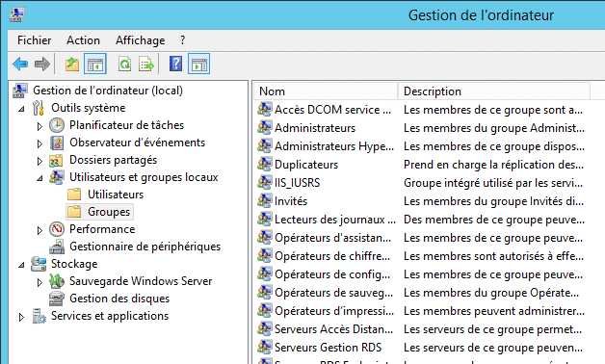
Task: Expand the Planificateur de tâches node
Action: pyautogui.click(x=39, y=126)
